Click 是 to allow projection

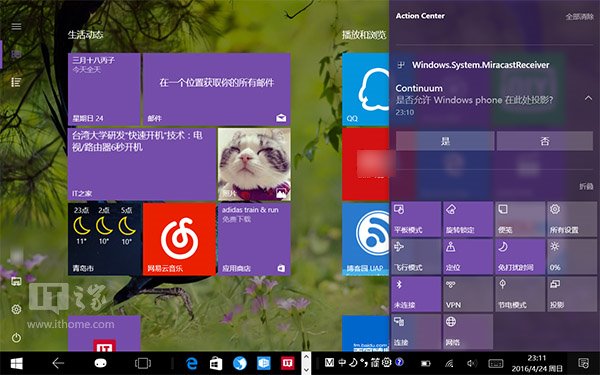click(x=445, y=141)
